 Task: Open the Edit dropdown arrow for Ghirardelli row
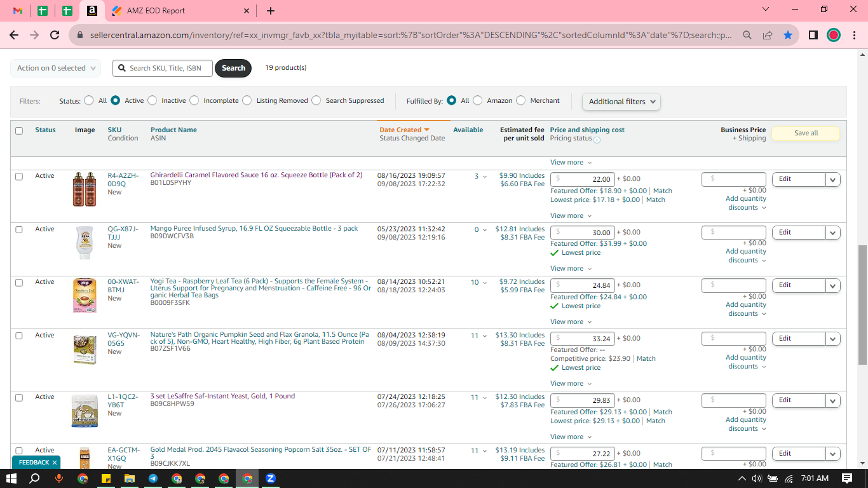coord(833,180)
